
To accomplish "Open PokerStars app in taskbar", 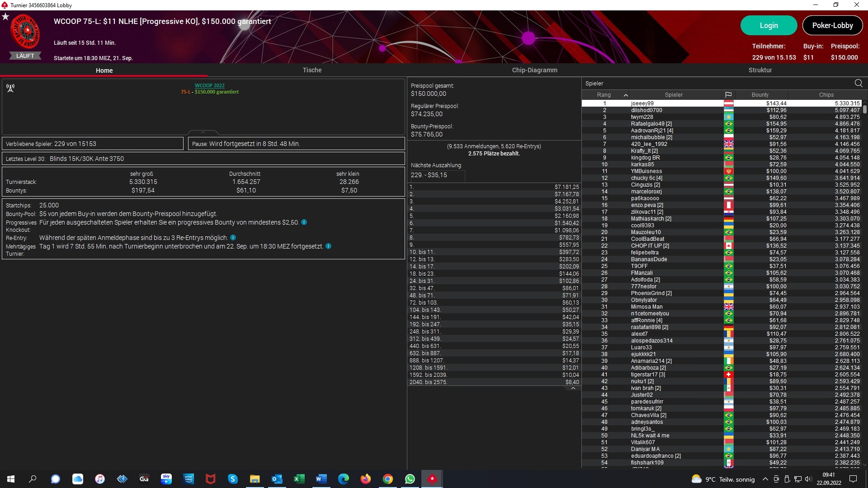I will tap(432, 479).
